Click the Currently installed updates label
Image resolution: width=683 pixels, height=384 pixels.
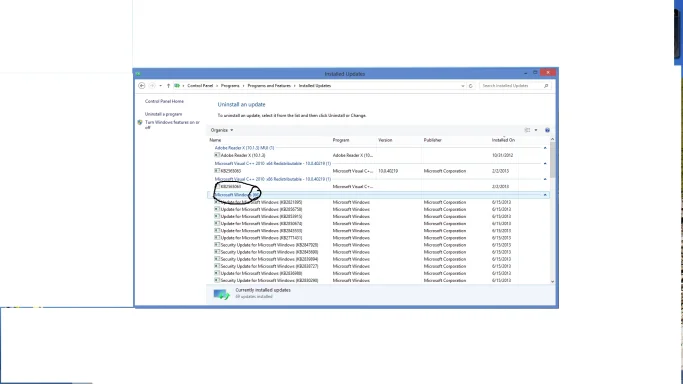pos(263,290)
